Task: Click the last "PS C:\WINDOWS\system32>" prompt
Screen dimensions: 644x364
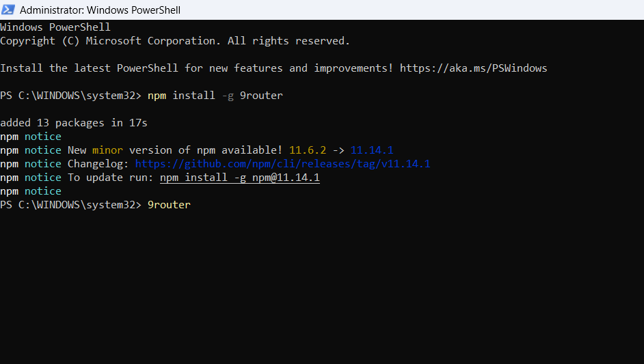Action: point(70,205)
